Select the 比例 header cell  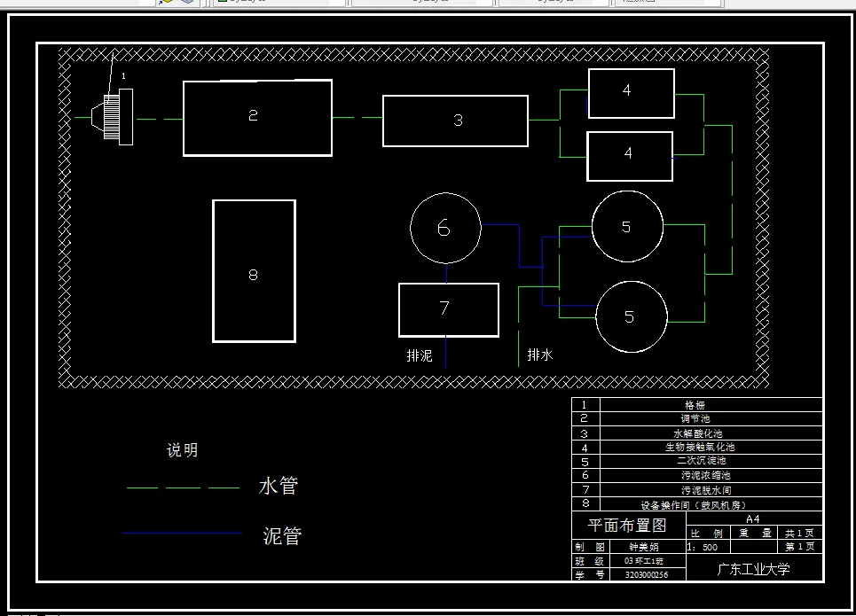(x=707, y=533)
